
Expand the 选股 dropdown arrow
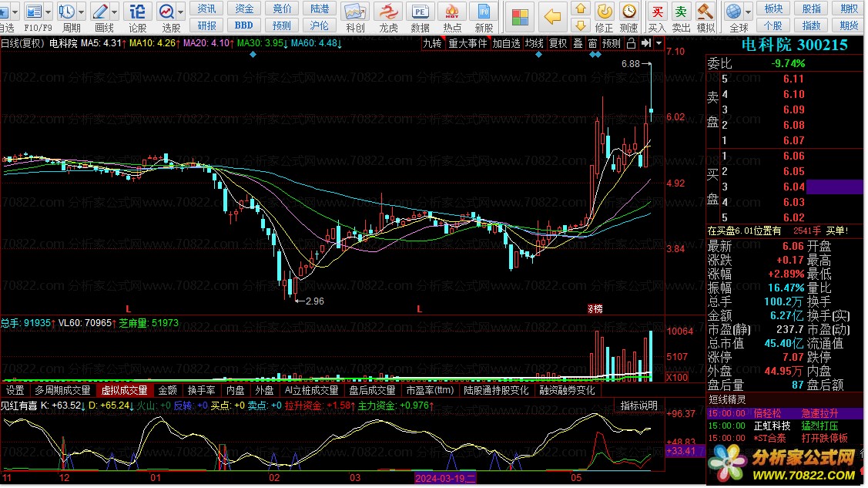pos(180,11)
